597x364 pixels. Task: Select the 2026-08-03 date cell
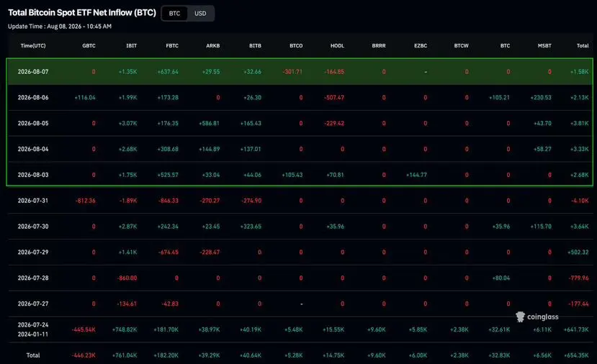click(33, 175)
